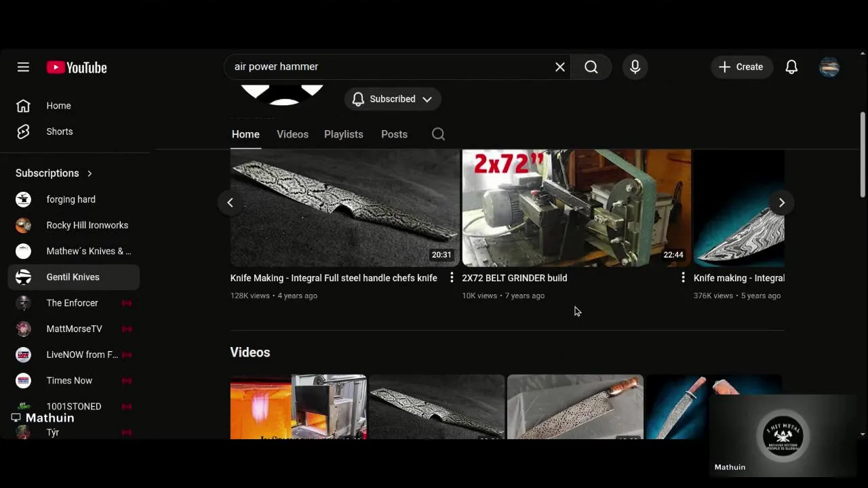This screenshot has height=488, width=868.
Task: Click Gentil Knives avatar icon
Action: point(23,277)
